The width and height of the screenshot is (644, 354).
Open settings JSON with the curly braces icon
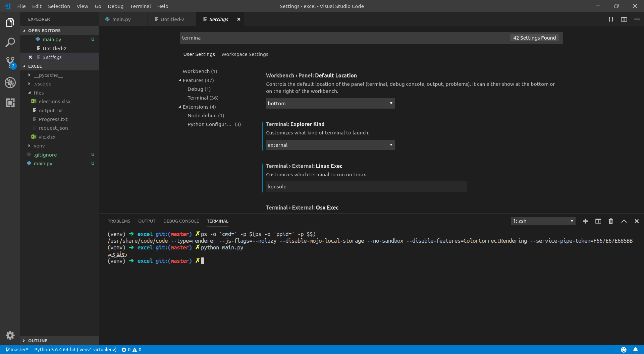tap(611, 19)
